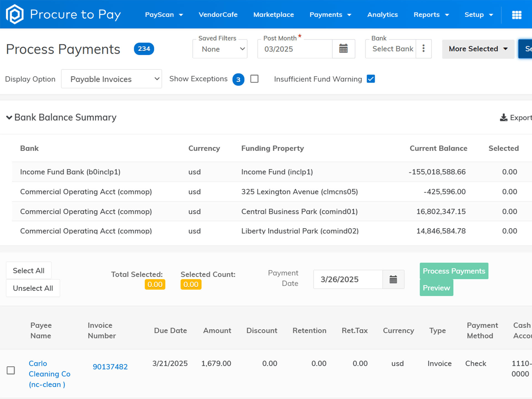
Task: Check the Carlo Cleaning Co row checkbox
Action: click(11, 370)
